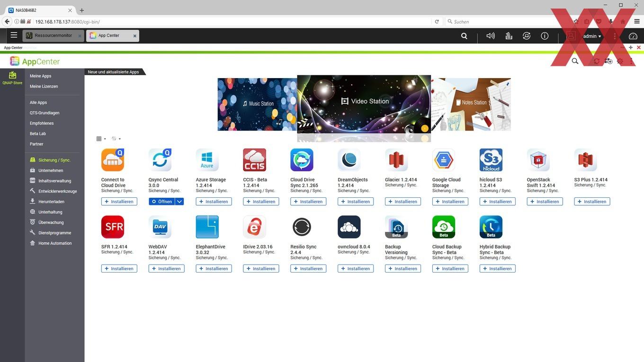Click the Notes Station banner
This screenshot has height=362, width=644.
pos(471,104)
